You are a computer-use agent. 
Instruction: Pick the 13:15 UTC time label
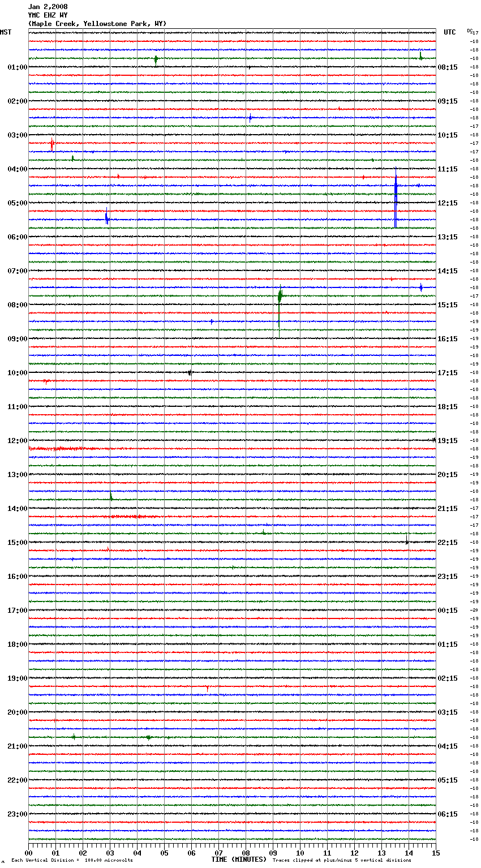[448, 237]
